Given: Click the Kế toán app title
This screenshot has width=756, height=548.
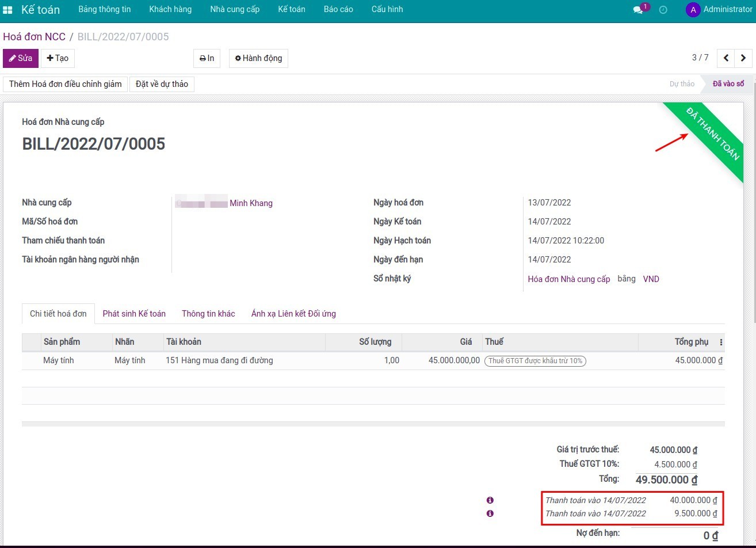Looking at the screenshot, I should point(40,10).
